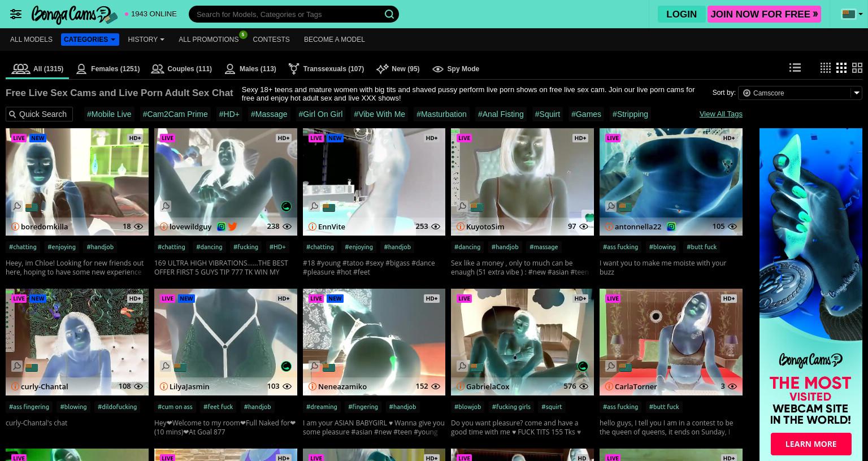The width and height of the screenshot is (868, 461).
Task: Expand the CATEGORIES dropdown
Action: 90,40
